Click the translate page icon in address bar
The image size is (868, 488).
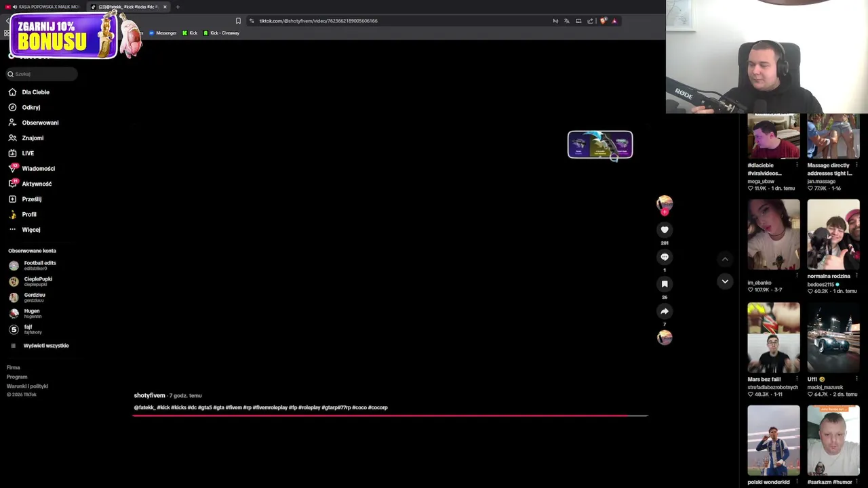567,21
